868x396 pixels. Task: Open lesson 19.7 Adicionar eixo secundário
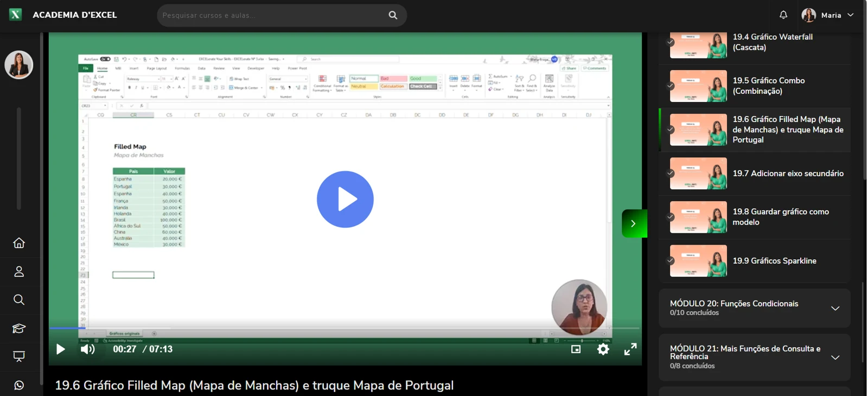tap(755, 174)
